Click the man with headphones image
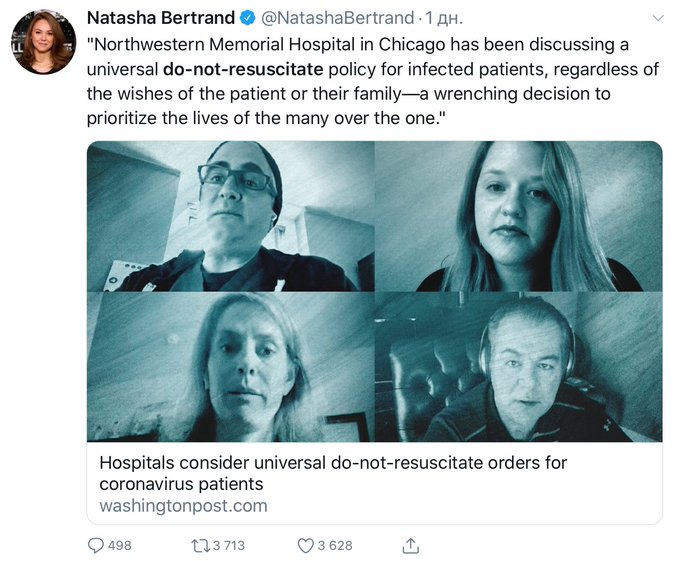 pos(519,367)
